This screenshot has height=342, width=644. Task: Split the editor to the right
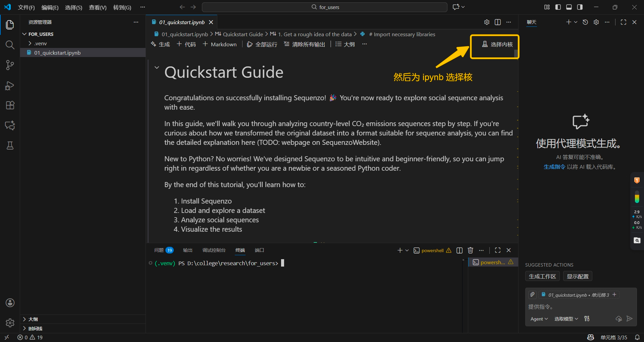(498, 22)
